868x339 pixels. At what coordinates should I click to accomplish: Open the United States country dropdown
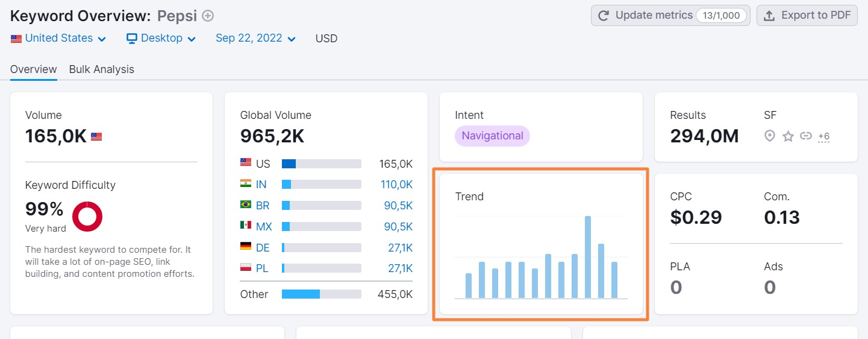(x=58, y=39)
